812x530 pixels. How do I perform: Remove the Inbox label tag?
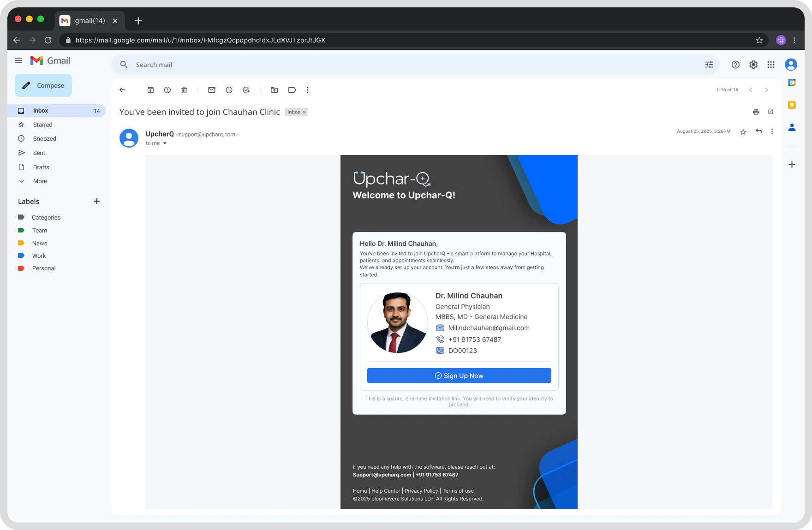tap(304, 112)
